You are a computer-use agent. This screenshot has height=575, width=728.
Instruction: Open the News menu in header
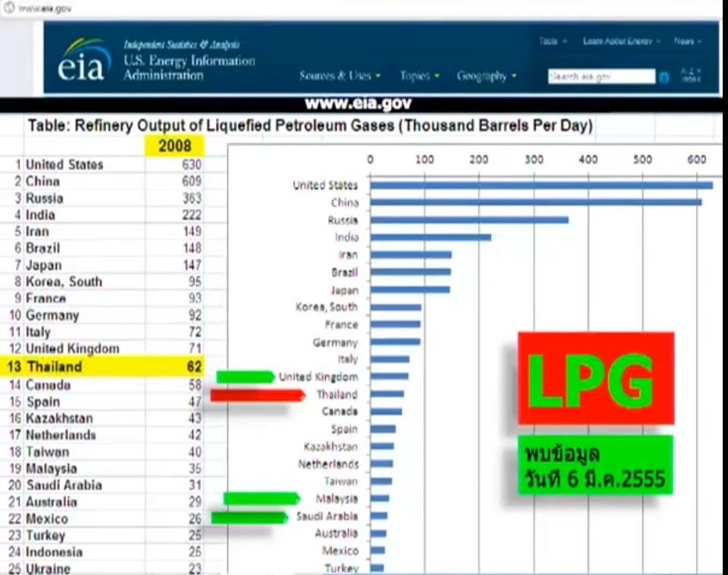pos(687,42)
